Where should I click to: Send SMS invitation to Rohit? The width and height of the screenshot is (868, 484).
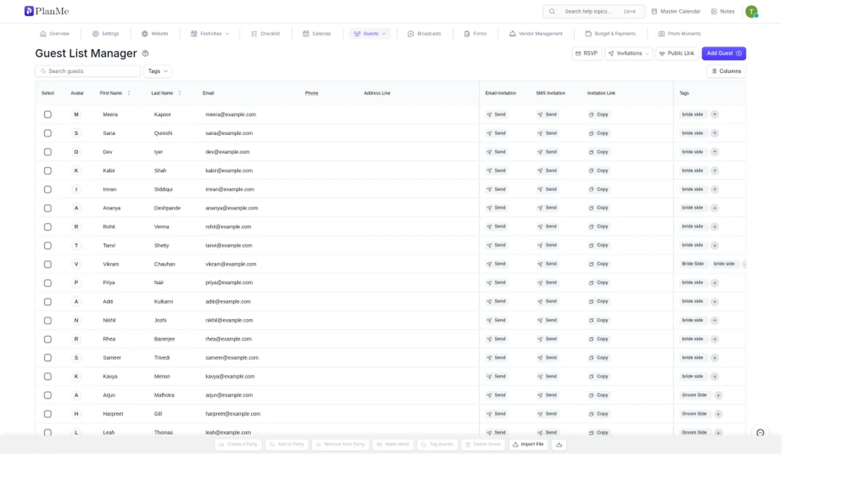tap(547, 227)
